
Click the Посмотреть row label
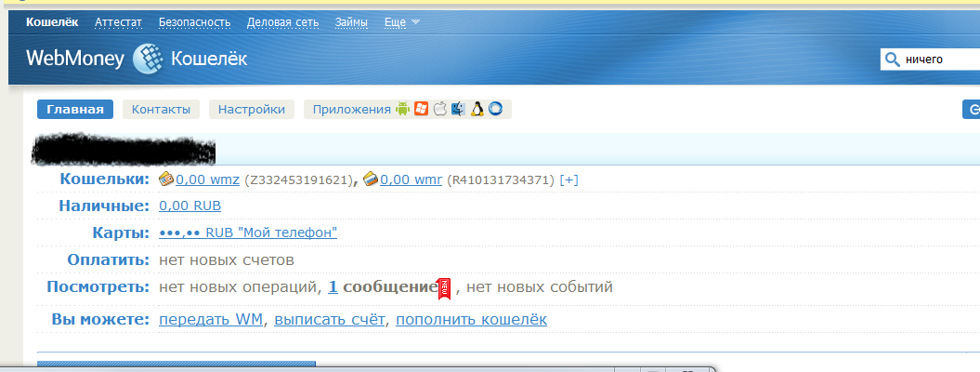pos(98,287)
